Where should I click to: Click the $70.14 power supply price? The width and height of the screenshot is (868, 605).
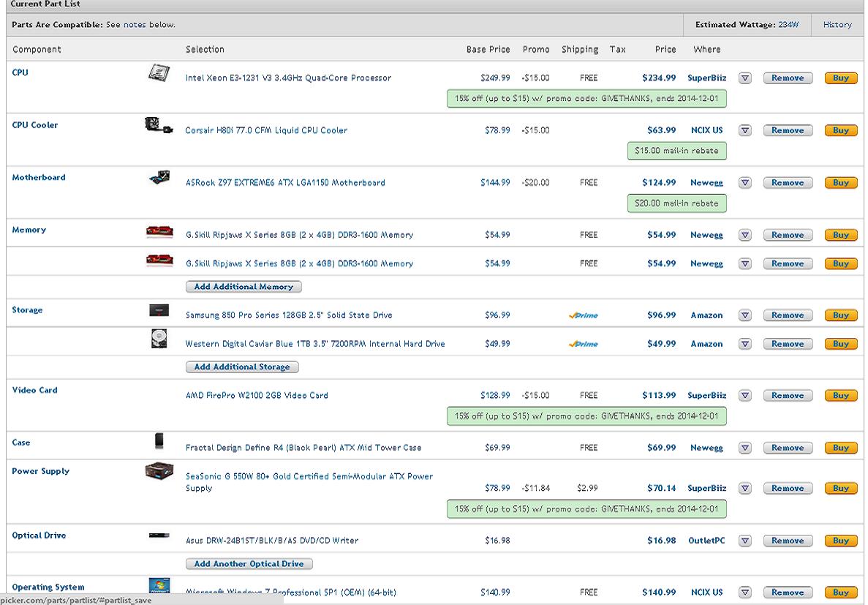(x=662, y=489)
